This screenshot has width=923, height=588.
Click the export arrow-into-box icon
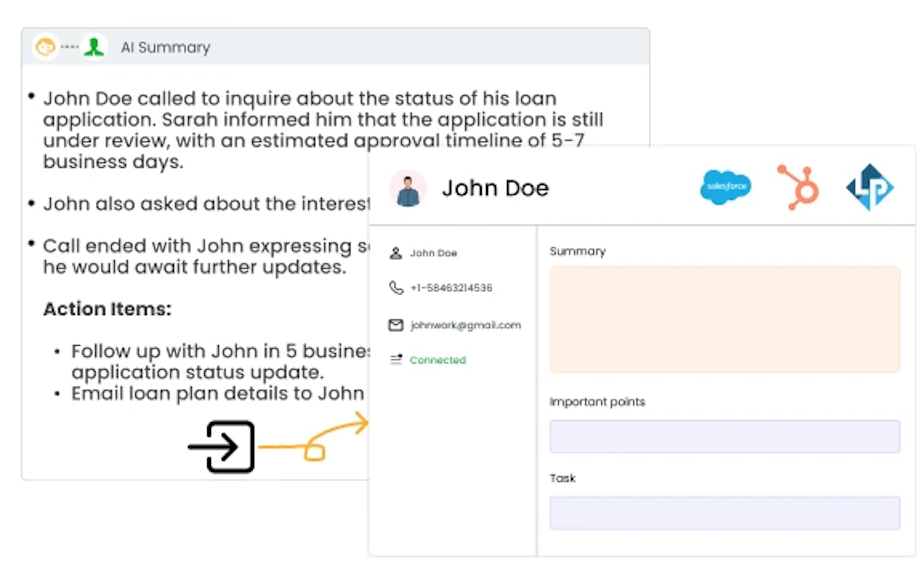pyautogui.click(x=222, y=446)
